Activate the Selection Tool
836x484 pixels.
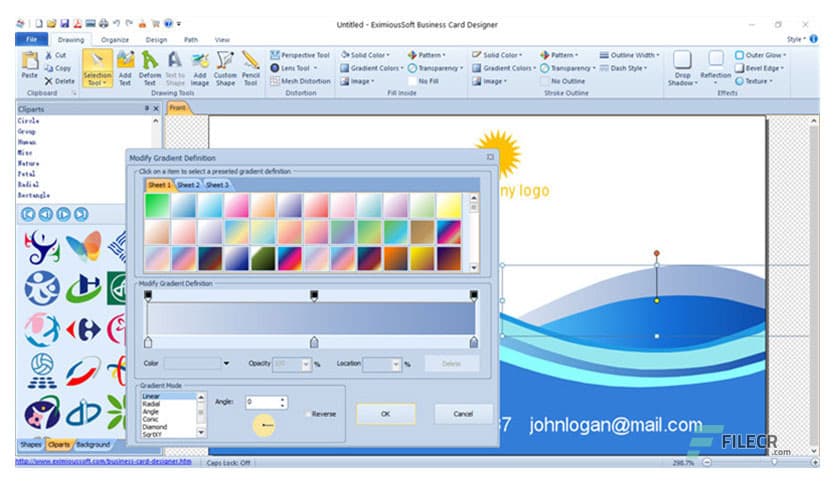98,68
